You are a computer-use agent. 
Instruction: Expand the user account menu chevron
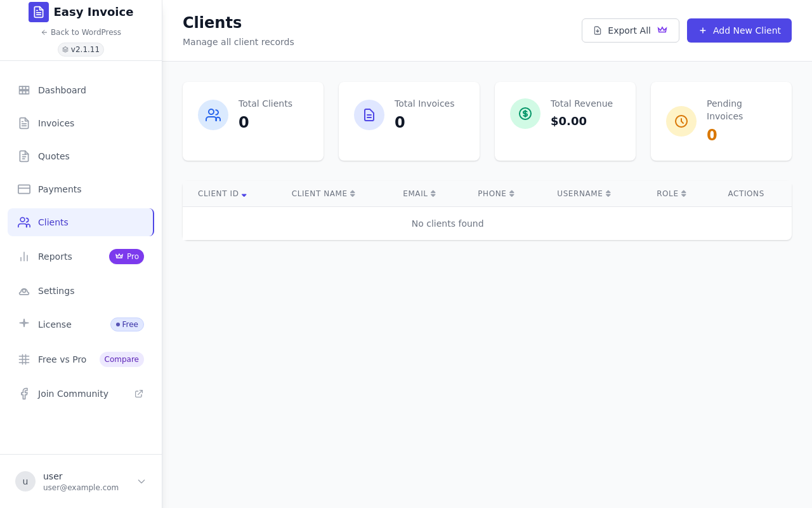[x=141, y=481]
